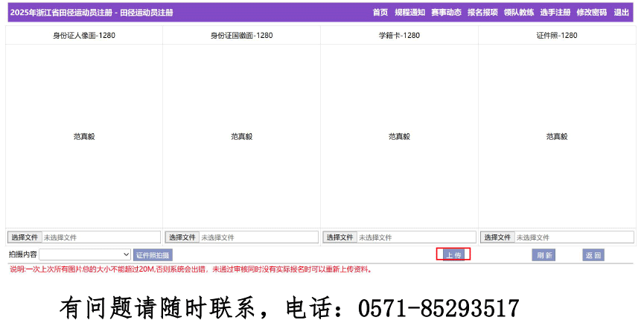This screenshot has width=644, height=320.
Task: Click the 刷新 refresh button
Action: tap(544, 255)
